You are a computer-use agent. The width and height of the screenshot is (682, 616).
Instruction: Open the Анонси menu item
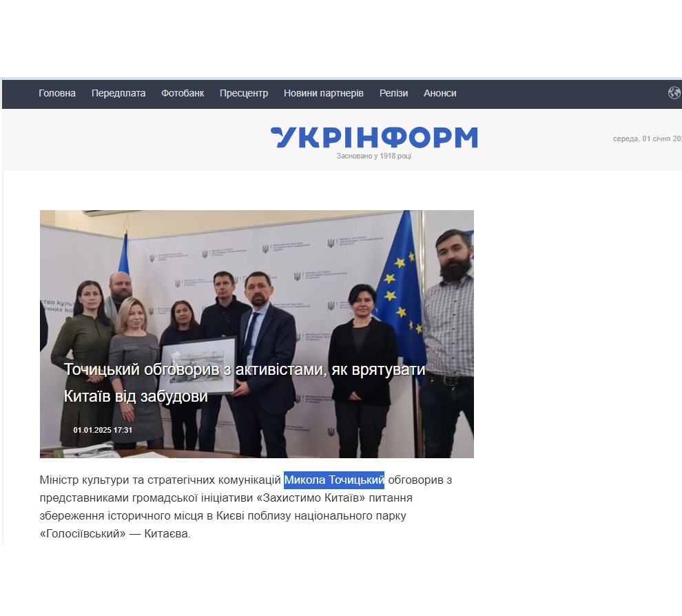tap(440, 93)
